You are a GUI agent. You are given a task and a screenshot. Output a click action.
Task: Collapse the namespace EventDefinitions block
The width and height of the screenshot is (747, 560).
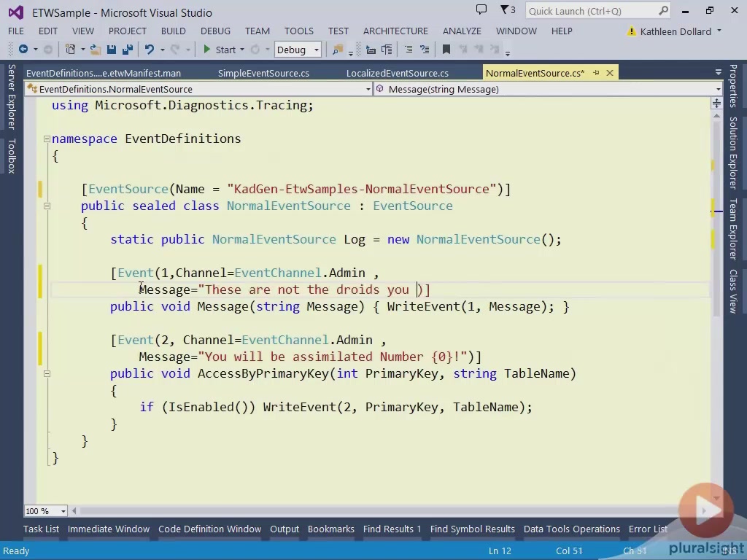click(x=47, y=139)
